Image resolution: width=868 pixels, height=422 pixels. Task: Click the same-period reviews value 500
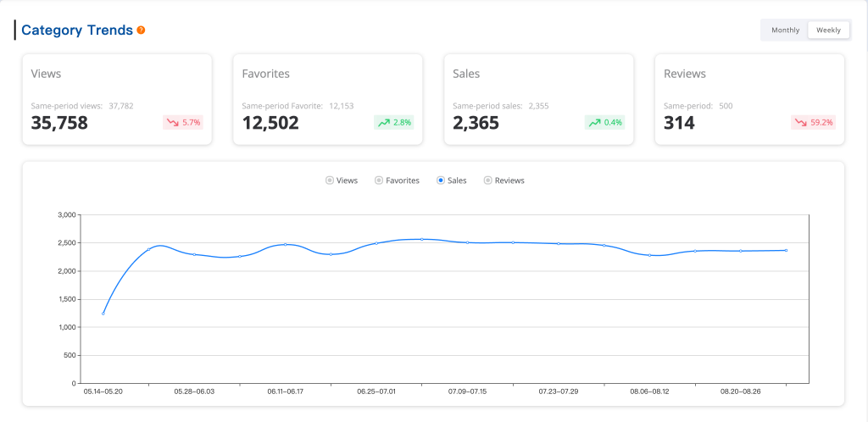coord(726,106)
